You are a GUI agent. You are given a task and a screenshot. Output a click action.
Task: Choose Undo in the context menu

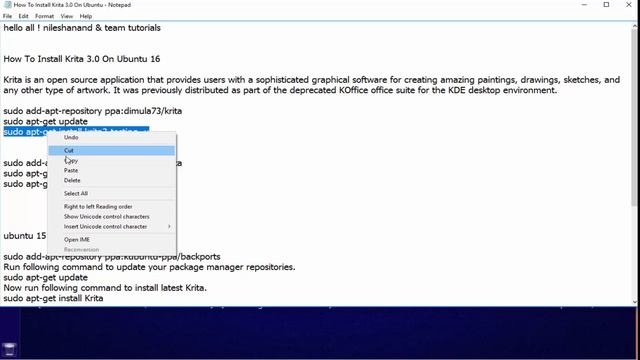pyautogui.click(x=111, y=138)
